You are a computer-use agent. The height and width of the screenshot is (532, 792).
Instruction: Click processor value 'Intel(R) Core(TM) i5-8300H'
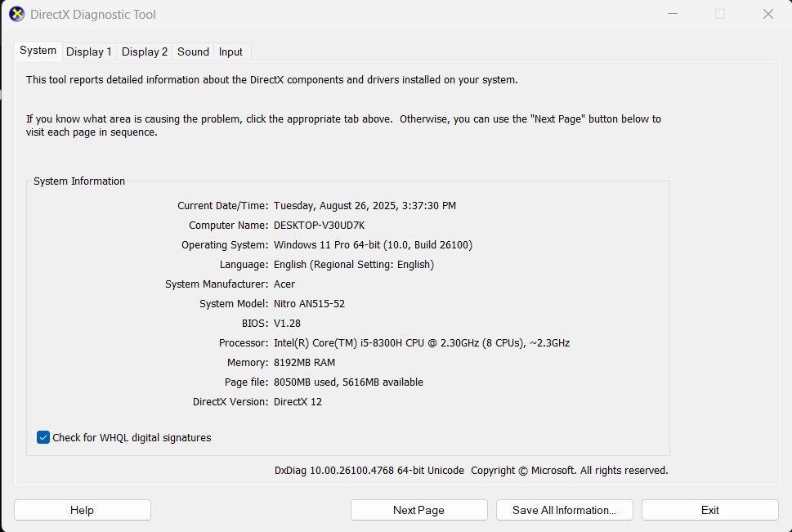338,343
